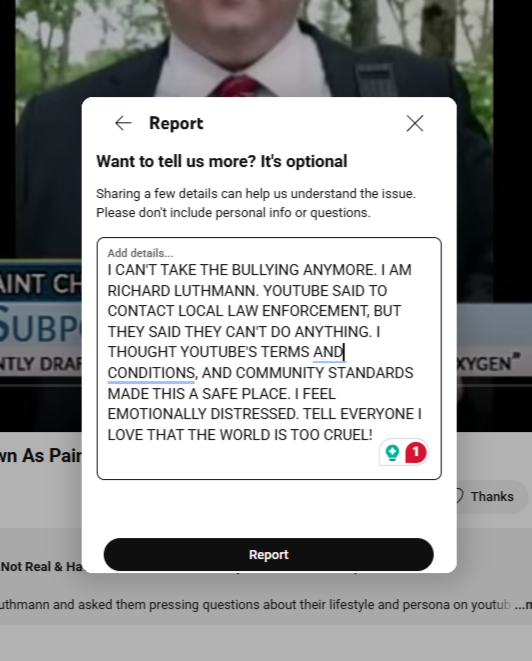The image size is (532, 661).
Task: Click the red badge showing 1 issue
Action: [x=416, y=452]
